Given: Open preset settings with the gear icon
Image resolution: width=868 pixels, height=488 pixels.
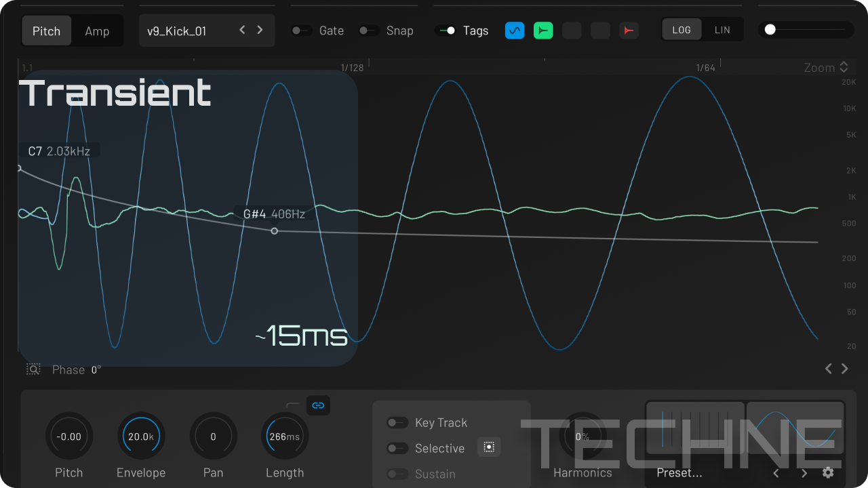Looking at the screenshot, I should [828, 472].
